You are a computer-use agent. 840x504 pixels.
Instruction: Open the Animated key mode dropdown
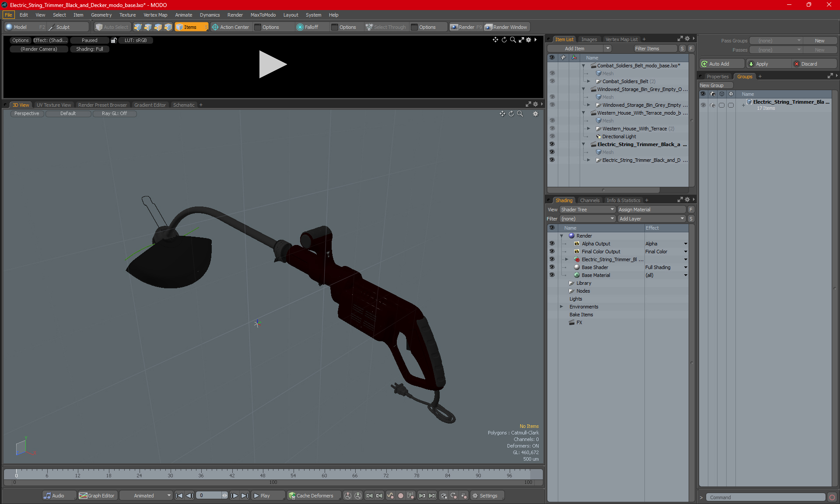[x=146, y=496]
